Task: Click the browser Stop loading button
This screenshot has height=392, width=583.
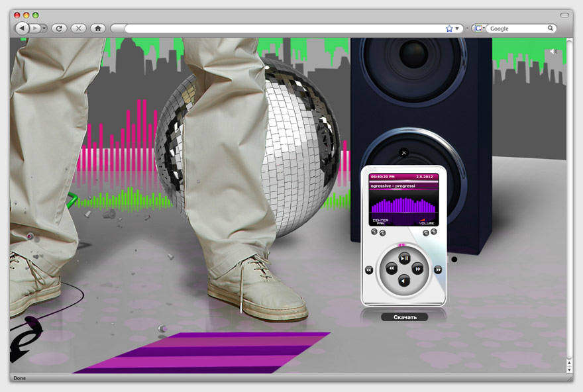Action: 78,28
